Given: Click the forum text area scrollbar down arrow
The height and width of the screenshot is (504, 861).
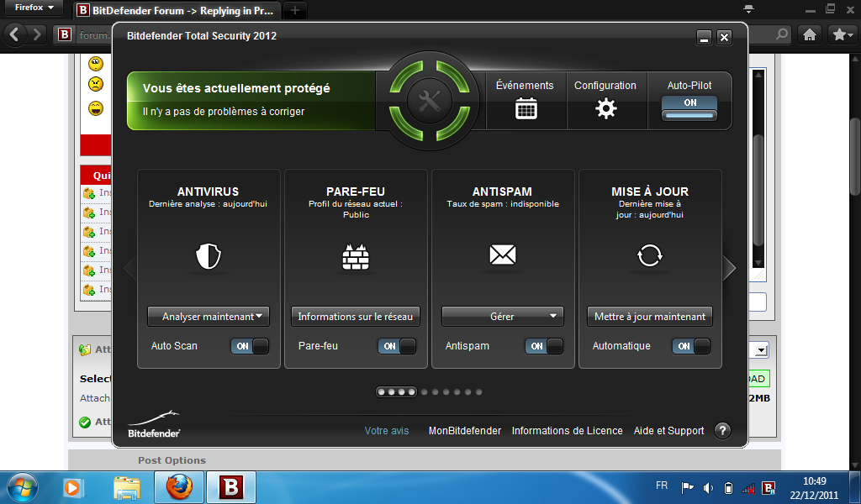Looking at the screenshot, I should click(758, 263).
